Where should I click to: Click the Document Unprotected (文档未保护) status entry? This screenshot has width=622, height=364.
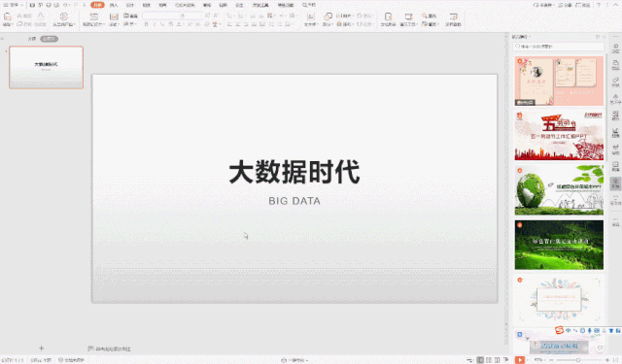pyautogui.click(x=71, y=360)
